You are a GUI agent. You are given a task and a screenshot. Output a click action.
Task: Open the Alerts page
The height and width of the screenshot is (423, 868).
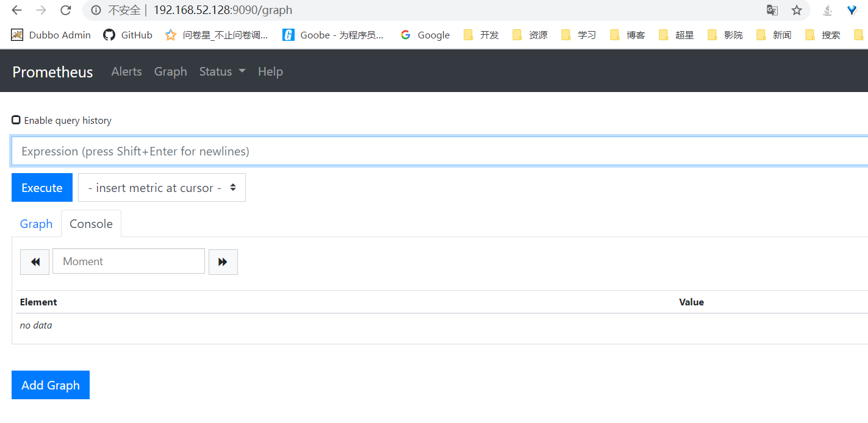126,71
